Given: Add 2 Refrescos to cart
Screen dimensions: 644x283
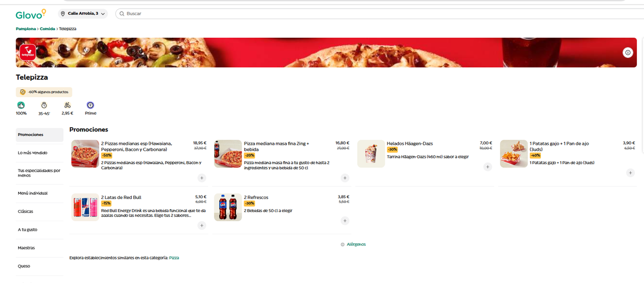Looking at the screenshot, I should click(345, 220).
